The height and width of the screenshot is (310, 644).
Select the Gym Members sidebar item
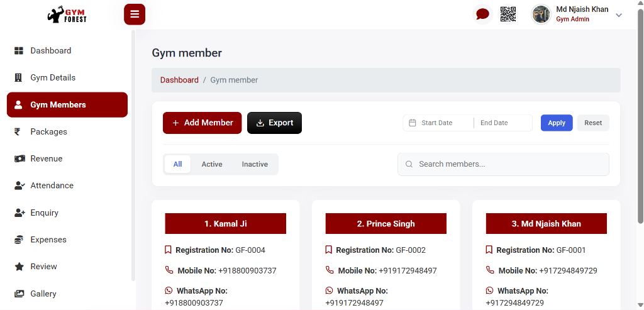[x=67, y=105]
